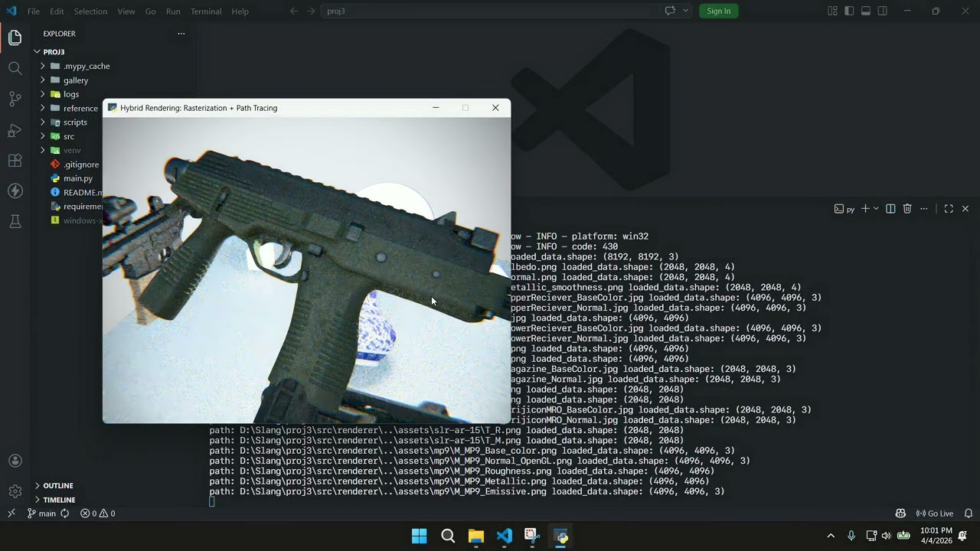Click inside the Hybrid Rendering viewport image
The width and height of the screenshot is (980, 551).
point(306,270)
